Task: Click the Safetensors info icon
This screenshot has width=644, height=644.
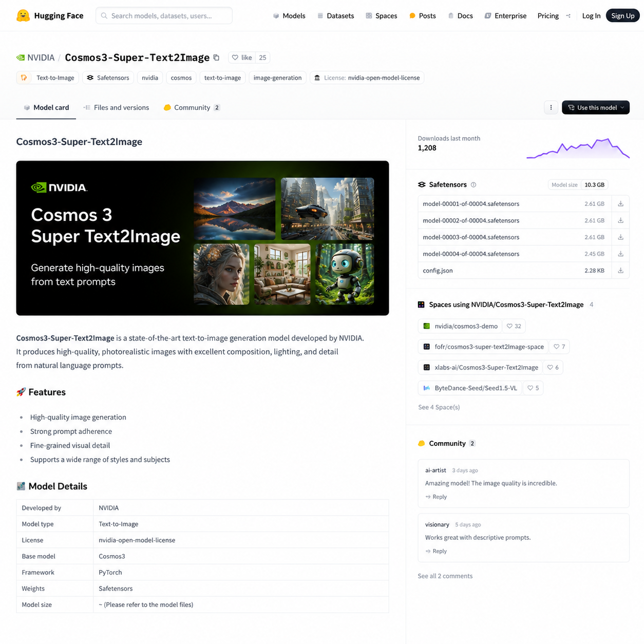Action: pos(473,184)
